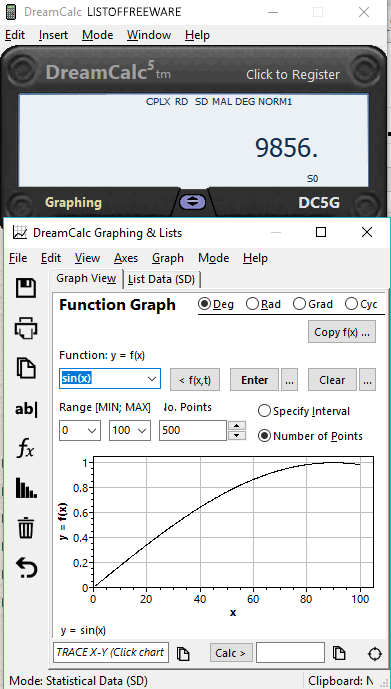
Task: Click the Click to Register link
Action: pos(293,74)
